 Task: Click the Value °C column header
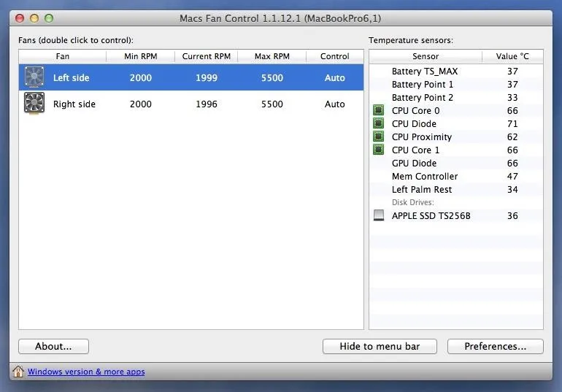(x=512, y=56)
